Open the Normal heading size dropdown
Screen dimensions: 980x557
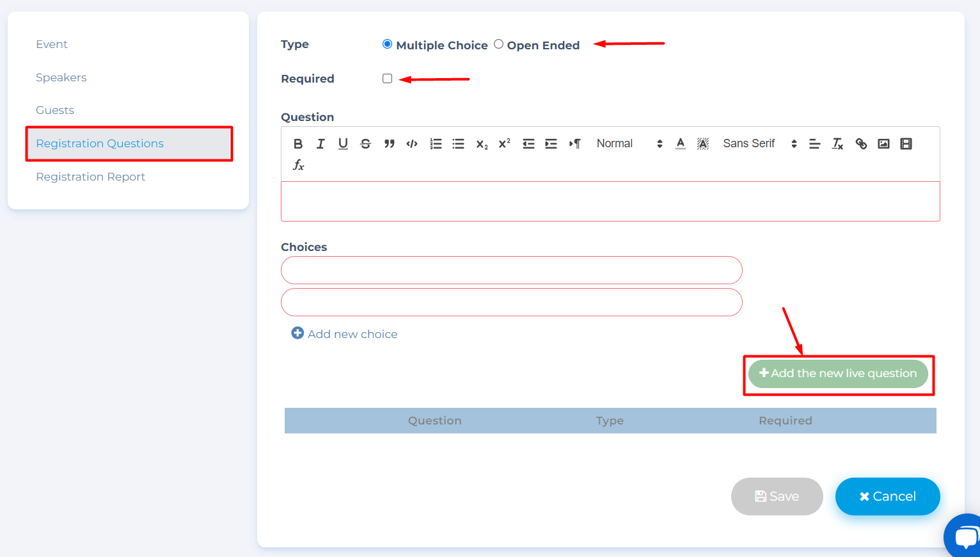tap(629, 144)
